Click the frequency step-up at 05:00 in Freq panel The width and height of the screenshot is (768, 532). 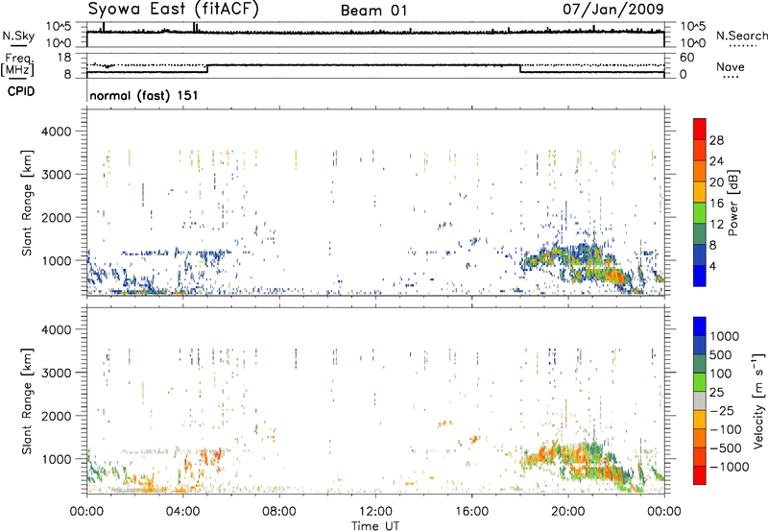coord(207,68)
